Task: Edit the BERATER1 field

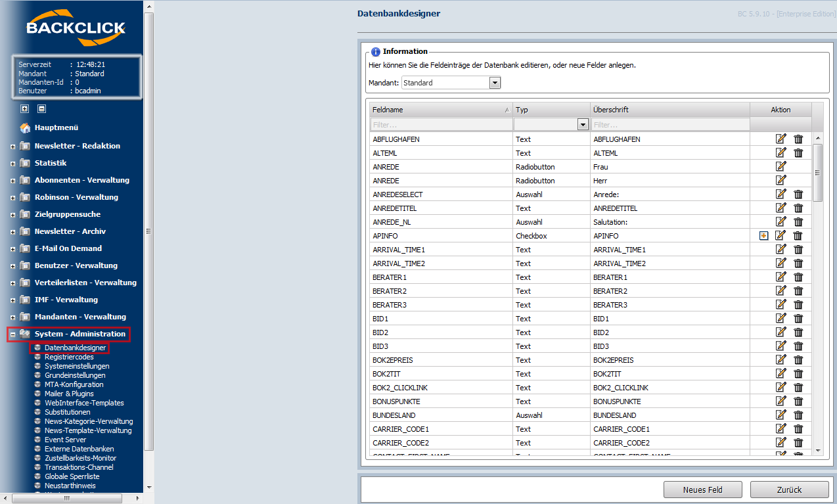Action: [780, 277]
